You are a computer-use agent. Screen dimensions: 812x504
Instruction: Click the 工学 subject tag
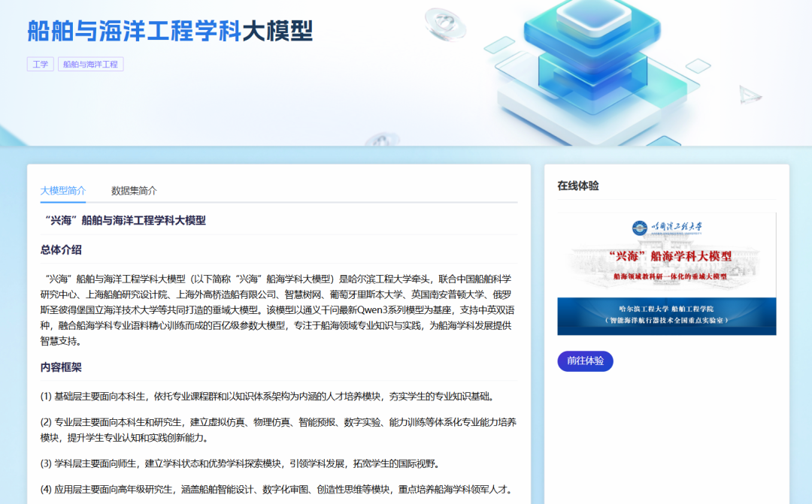pyautogui.click(x=40, y=64)
